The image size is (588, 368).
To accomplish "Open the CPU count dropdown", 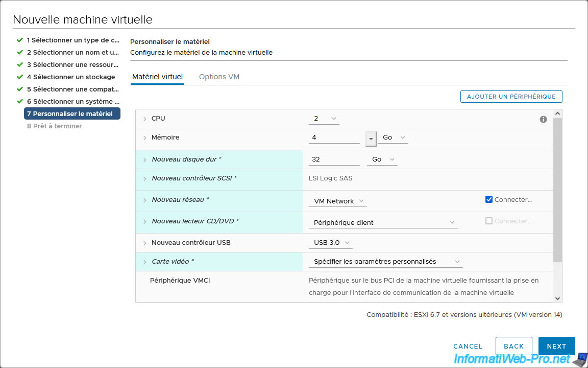I will pyautogui.click(x=324, y=119).
